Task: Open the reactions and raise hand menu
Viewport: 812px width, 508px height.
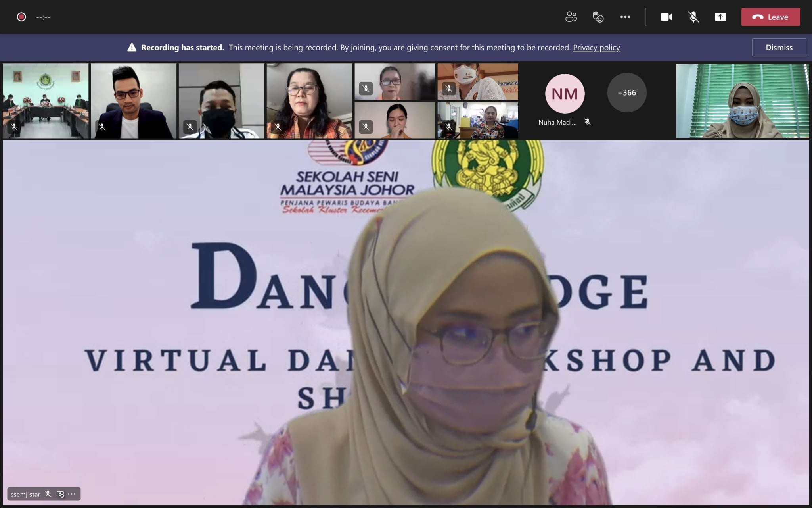Action: tap(598, 17)
